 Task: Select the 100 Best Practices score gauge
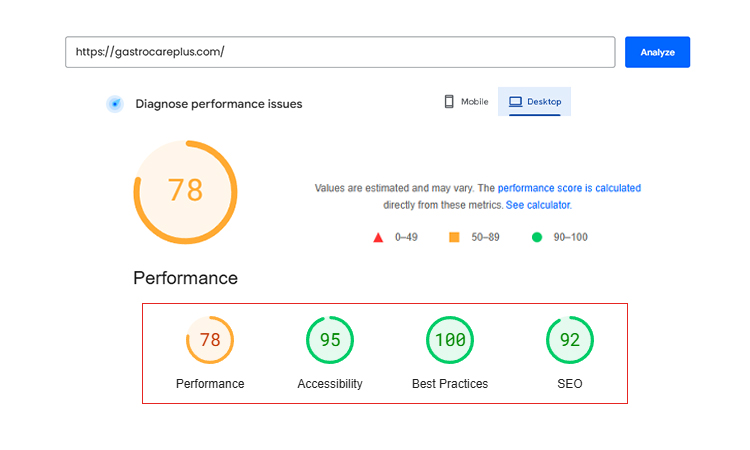[450, 340]
